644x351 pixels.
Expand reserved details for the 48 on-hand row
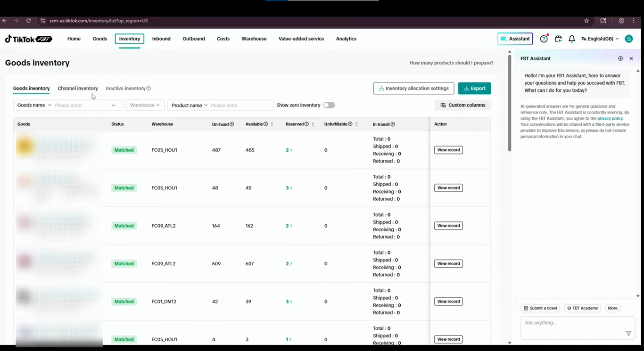point(289,188)
